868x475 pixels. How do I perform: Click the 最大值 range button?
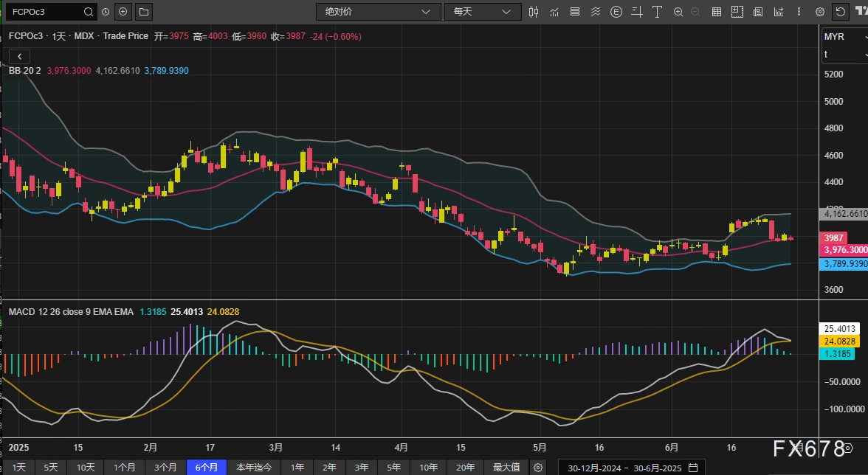point(506,467)
